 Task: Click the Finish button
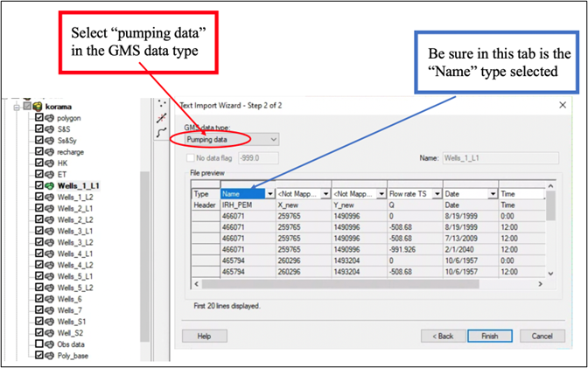(490, 337)
